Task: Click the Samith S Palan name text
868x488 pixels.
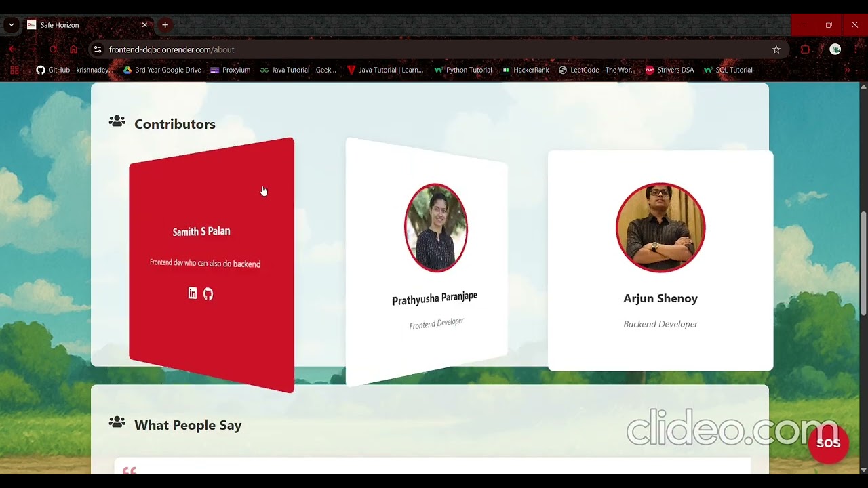Action: [201, 231]
